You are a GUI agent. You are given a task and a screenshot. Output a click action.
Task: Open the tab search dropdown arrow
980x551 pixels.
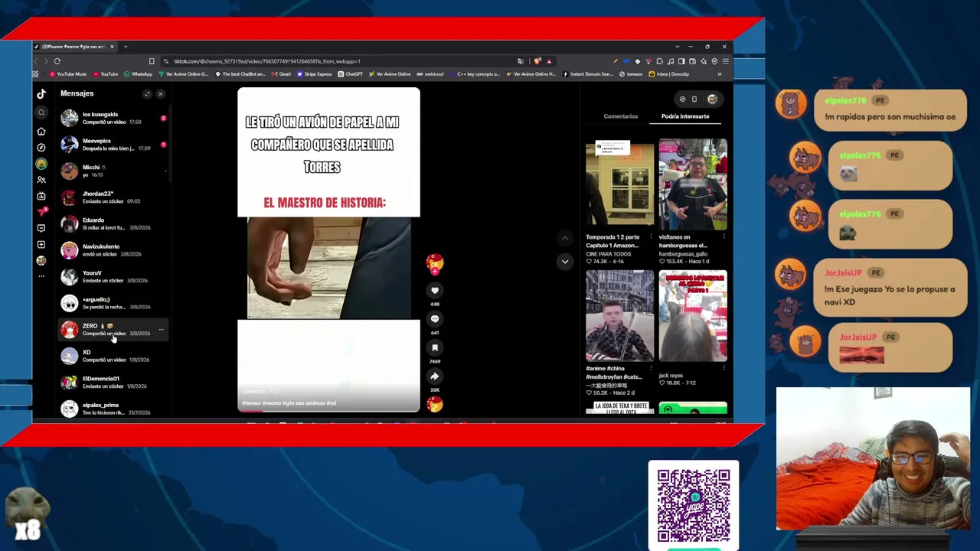click(x=677, y=47)
